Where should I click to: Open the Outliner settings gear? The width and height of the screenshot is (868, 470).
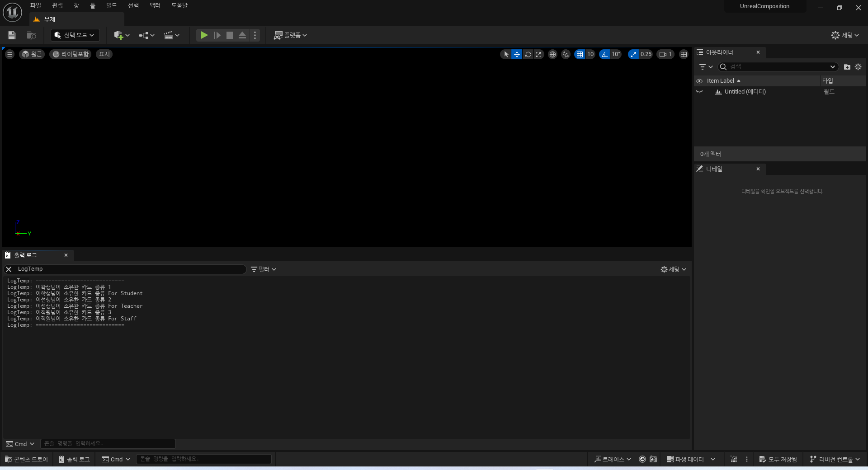click(858, 67)
